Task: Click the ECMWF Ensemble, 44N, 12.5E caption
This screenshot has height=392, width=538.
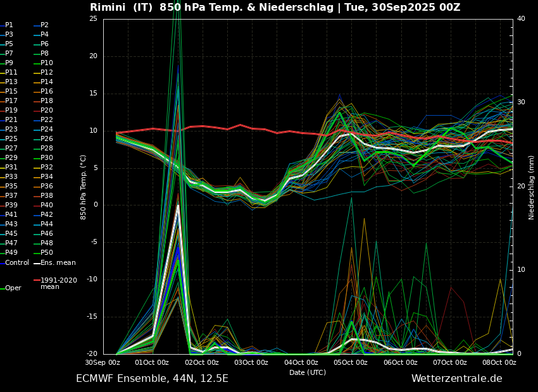Action: 152,379
